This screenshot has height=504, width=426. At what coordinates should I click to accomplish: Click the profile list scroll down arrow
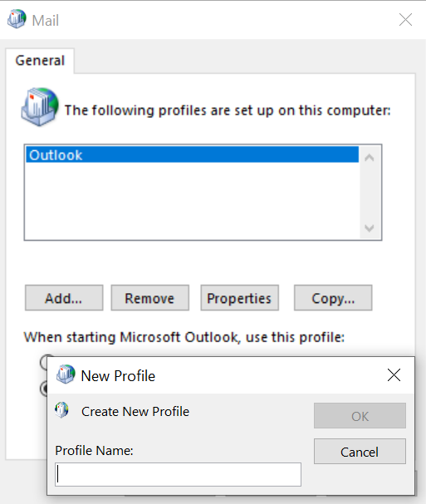tap(370, 228)
